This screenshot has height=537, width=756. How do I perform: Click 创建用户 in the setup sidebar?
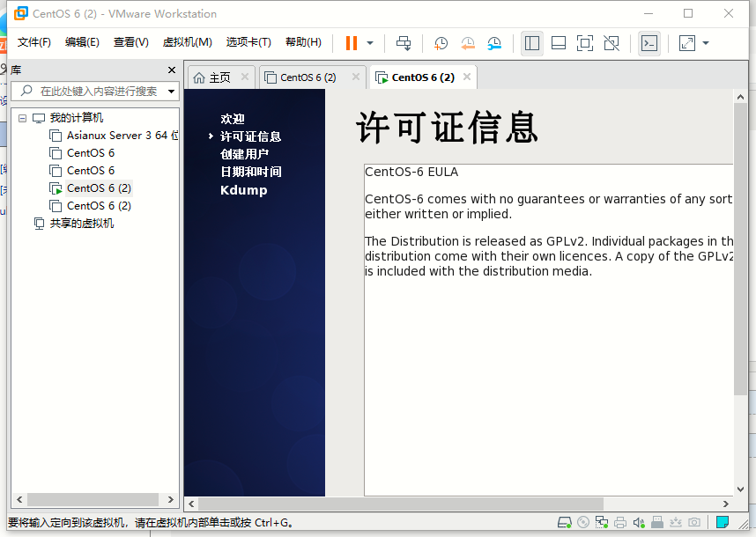244,154
